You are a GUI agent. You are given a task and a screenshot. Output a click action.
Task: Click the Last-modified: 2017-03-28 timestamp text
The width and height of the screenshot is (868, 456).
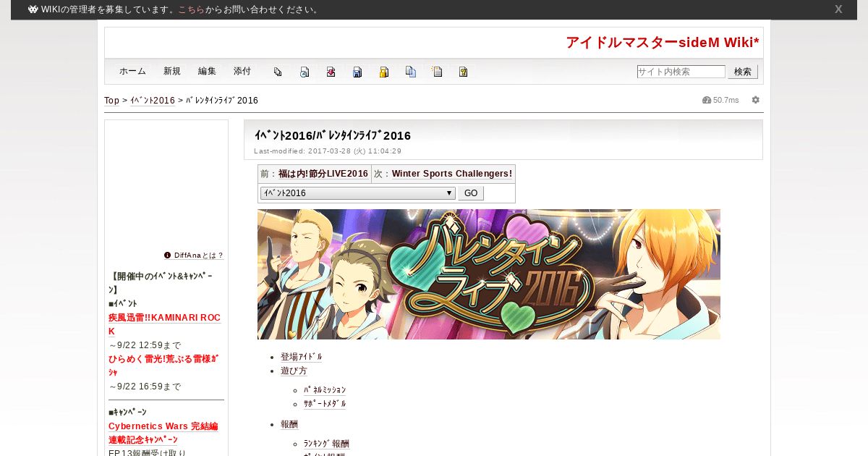(328, 151)
